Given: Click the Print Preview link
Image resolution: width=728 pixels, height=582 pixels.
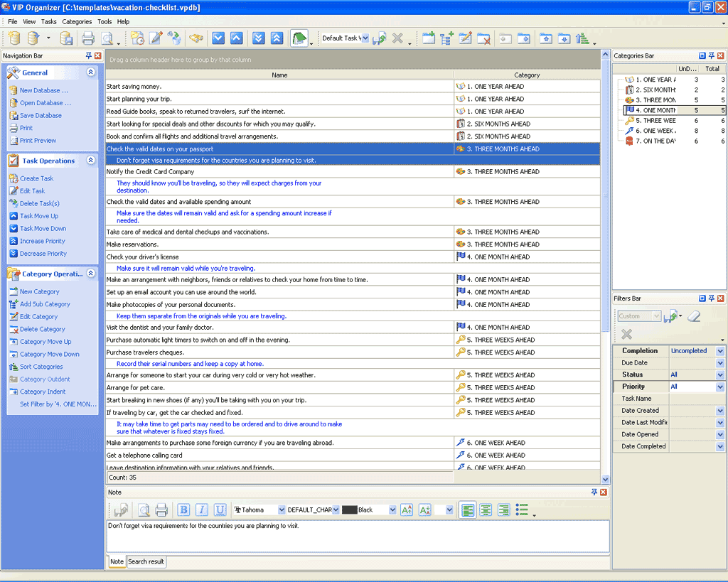Looking at the screenshot, I should tap(38, 141).
